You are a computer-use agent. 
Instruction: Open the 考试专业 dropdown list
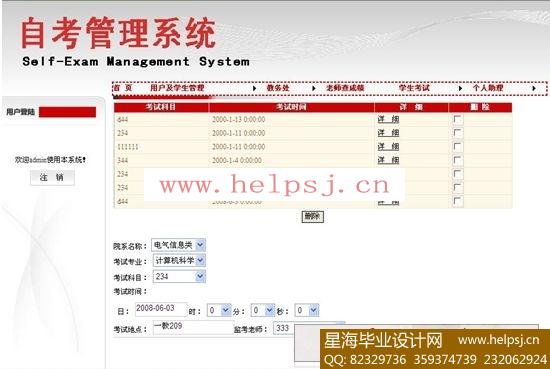coord(179,261)
